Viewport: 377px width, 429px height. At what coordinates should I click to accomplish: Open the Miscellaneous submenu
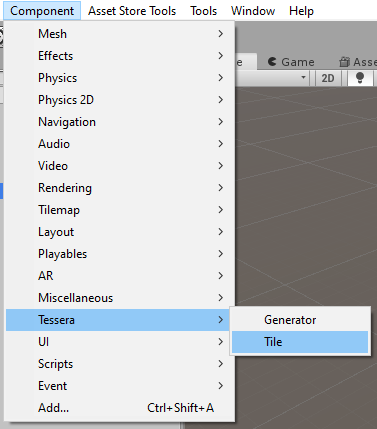click(120, 298)
